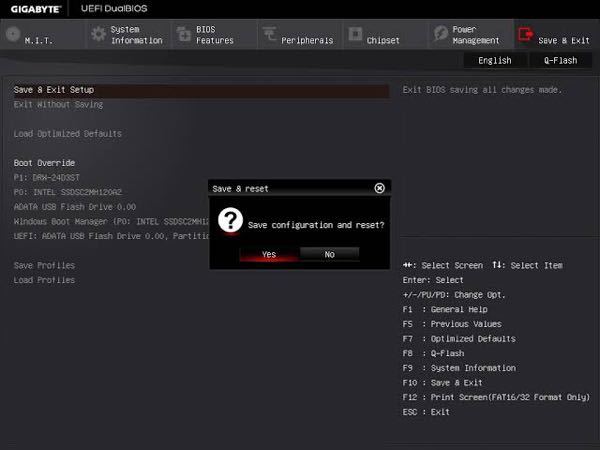Click the System Information gear icon
Screen dimensions: 600x450
click(98, 34)
